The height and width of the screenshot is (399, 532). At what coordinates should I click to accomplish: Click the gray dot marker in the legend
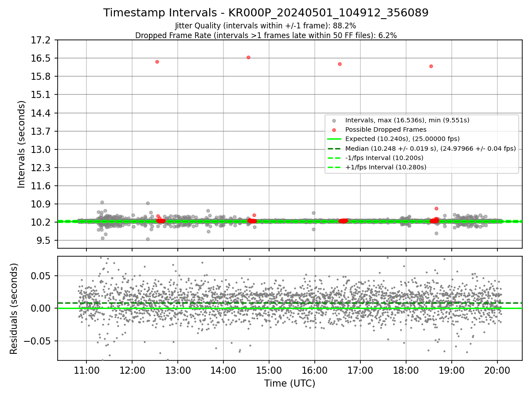pos(334,121)
